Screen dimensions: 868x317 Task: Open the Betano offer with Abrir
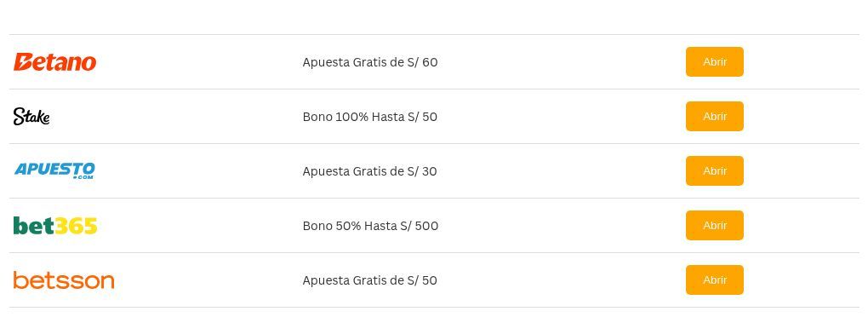click(714, 61)
